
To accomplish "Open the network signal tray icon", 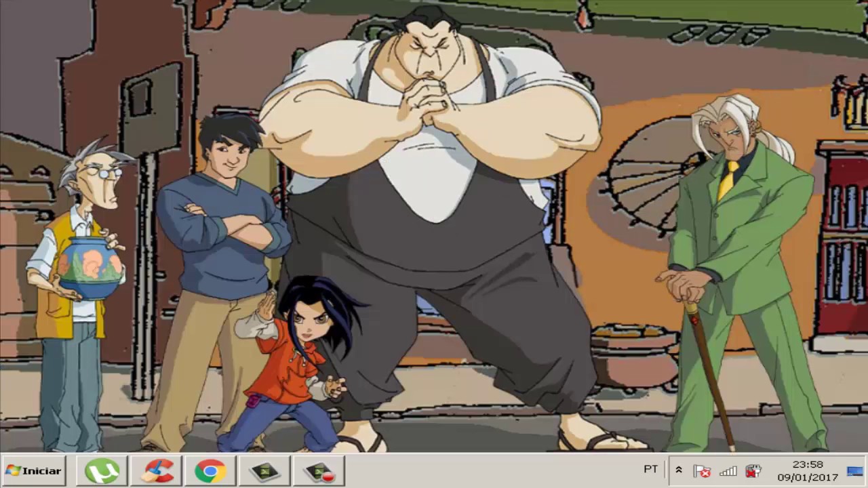I will click(728, 470).
